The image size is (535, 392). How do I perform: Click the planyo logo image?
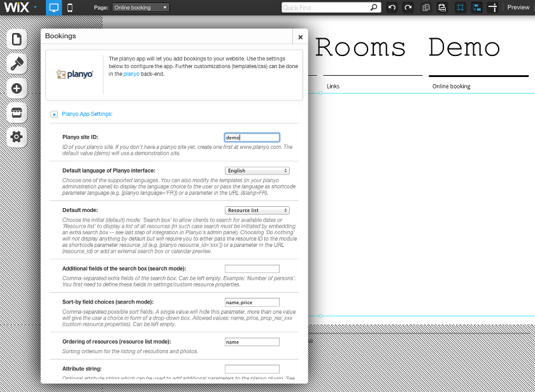[x=75, y=74]
